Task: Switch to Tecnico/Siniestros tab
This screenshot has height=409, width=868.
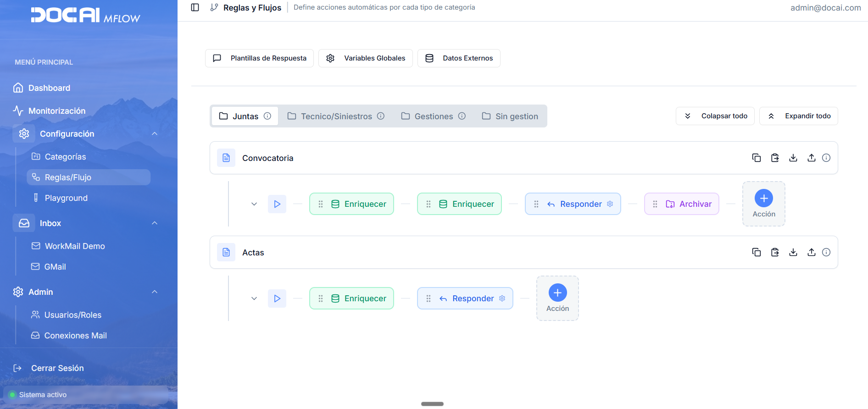Action: (x=336, y=116)
